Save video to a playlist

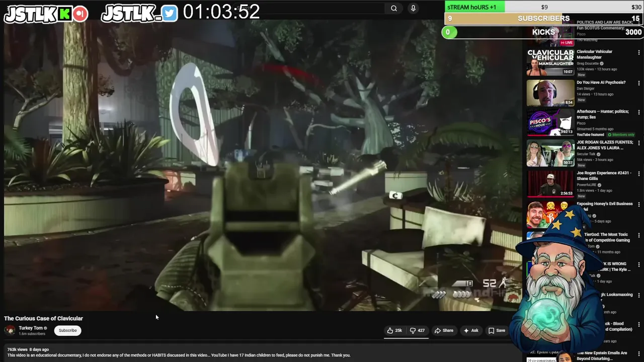[x=497, y=330]
